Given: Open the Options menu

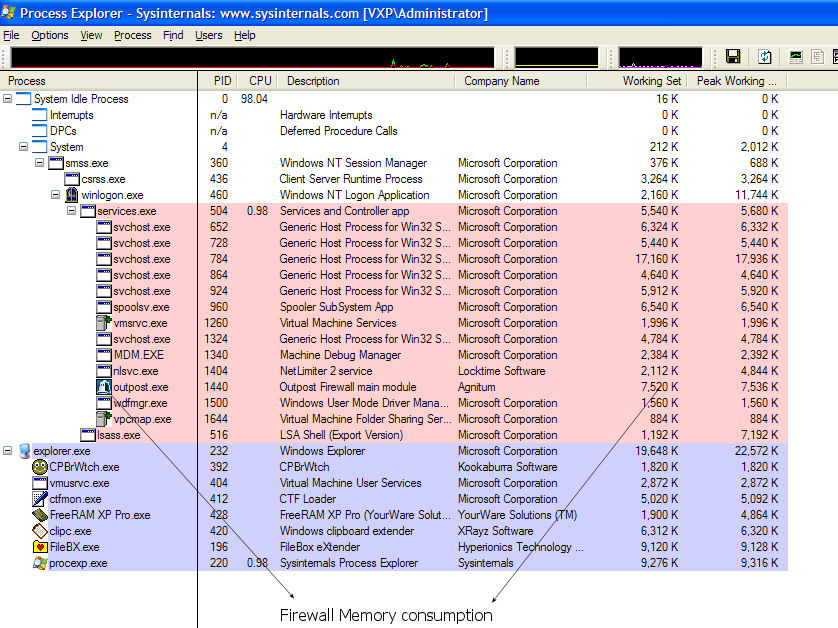Looking at the screenshot, I should click(x=50, y=35).
